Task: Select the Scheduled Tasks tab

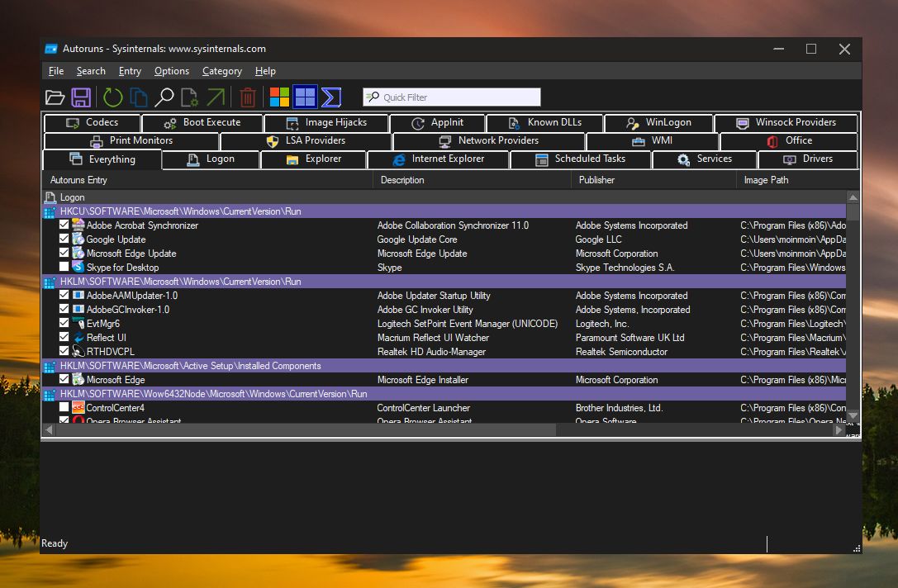Action: pyautogui.click(x=581, y=159)
